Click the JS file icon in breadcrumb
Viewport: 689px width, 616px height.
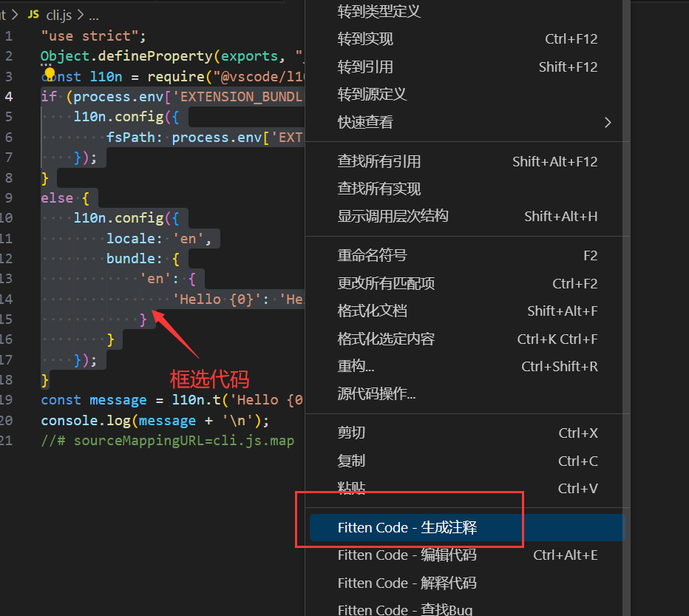tap(33, 15)
